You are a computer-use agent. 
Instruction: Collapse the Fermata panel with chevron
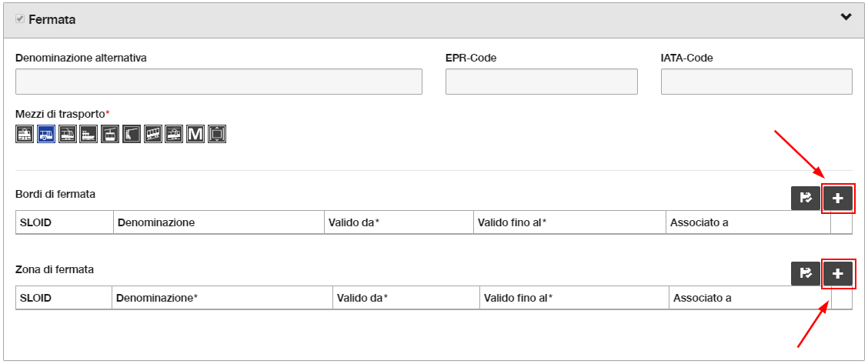point(846,17)
